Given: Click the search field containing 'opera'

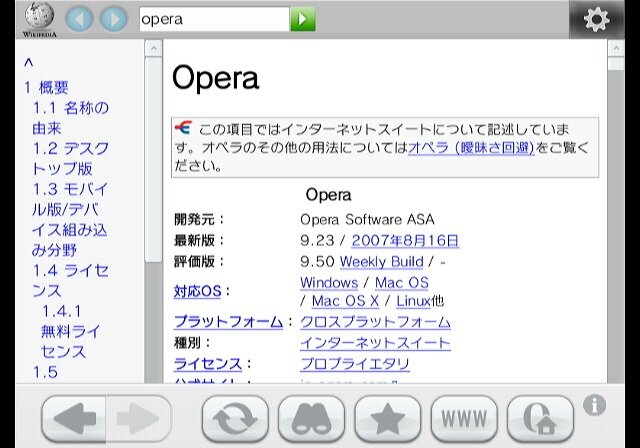Looking at the screenshot, I should pos(214,19).
